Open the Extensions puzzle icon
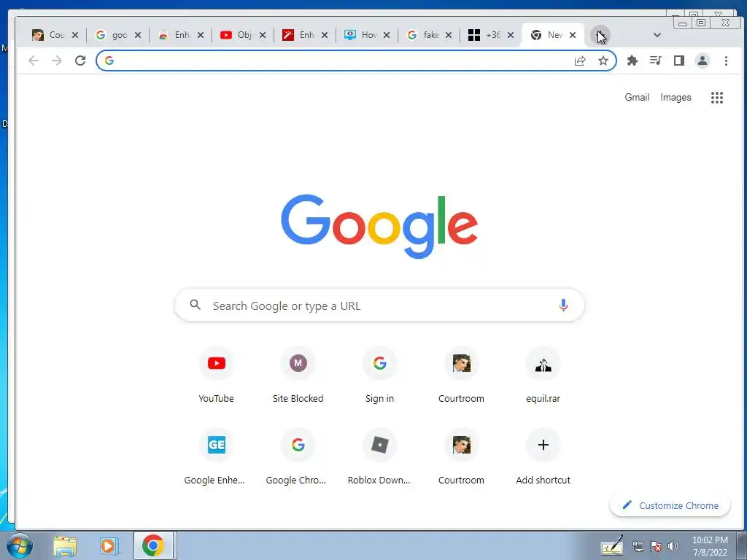This screenshot has width=747, height=560. point(632,61)
